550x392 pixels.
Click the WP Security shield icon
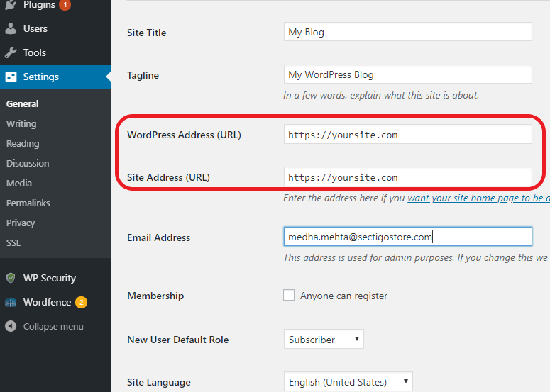tap(11, 278)
